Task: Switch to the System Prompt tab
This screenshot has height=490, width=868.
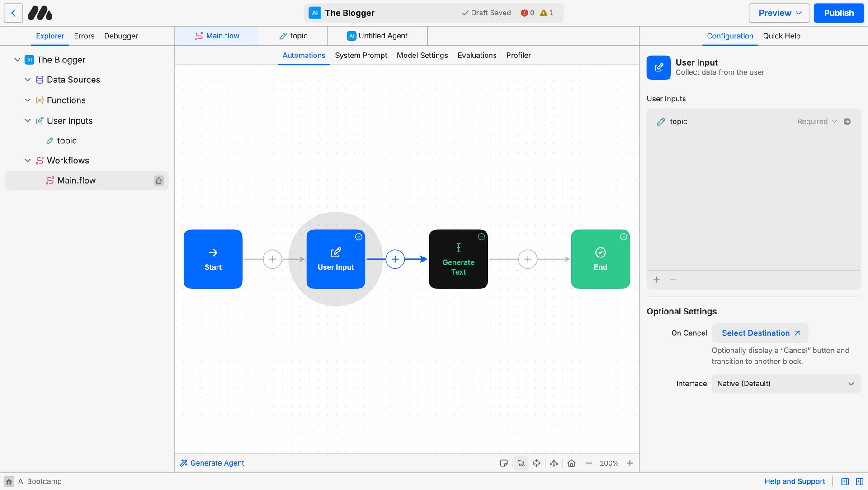Action: click(x=361, y=55)
